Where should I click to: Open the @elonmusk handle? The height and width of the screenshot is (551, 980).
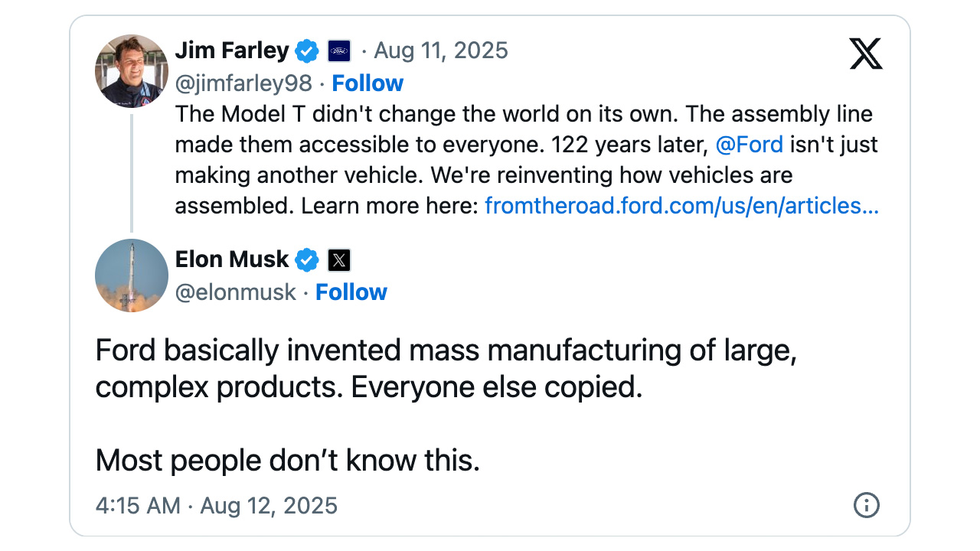pos(236,292)
